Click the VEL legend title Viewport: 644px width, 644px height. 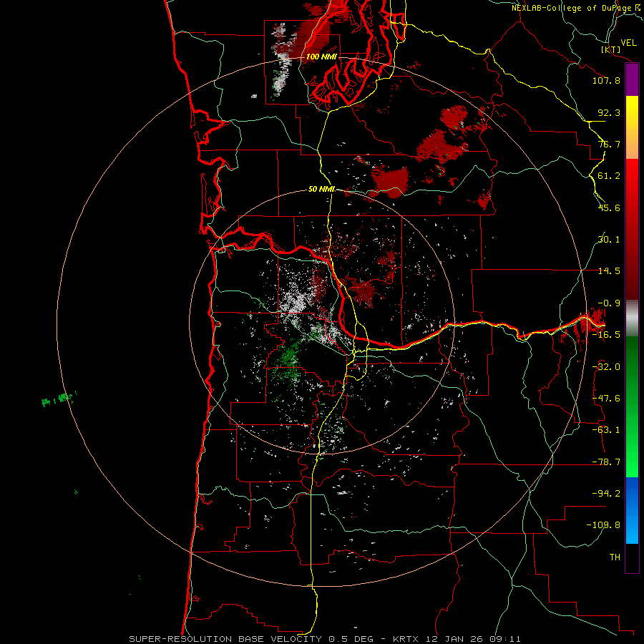coord(628,43)
